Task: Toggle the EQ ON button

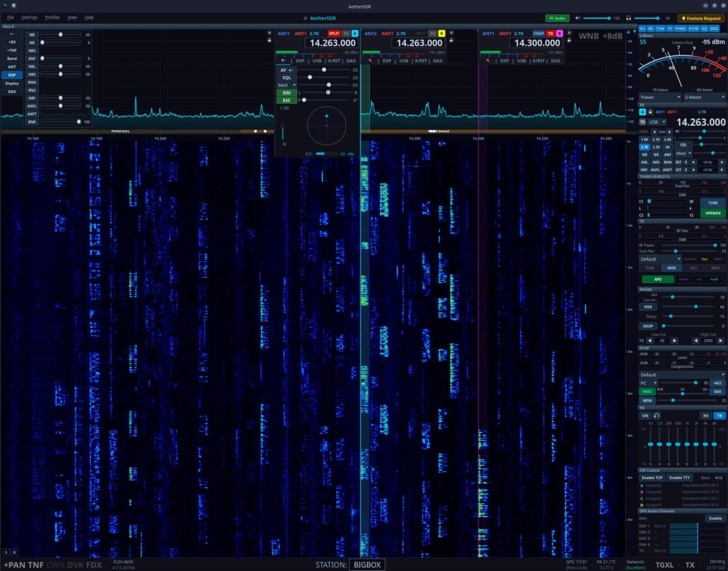Action: point(645,415)
